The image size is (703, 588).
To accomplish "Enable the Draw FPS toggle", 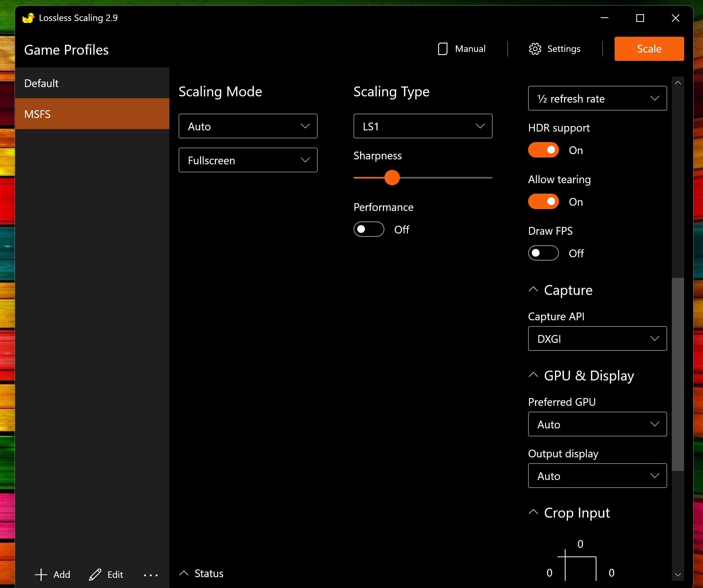I will pyautogui.click(x=544, y=253).
